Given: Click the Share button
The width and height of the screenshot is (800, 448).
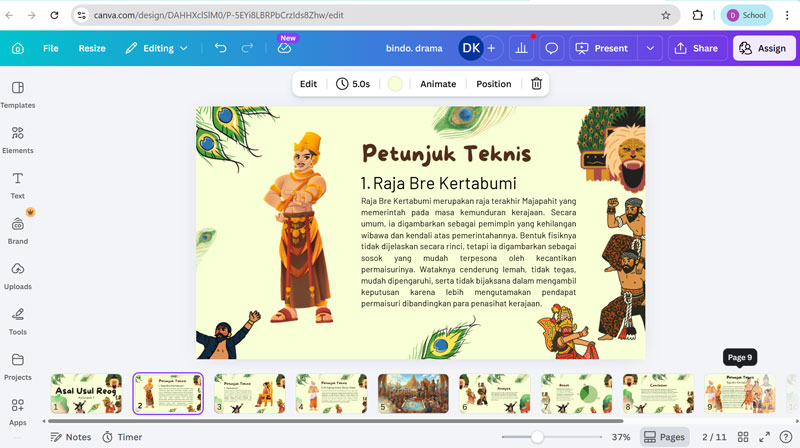Looking at the screenshot, I should [696, 48].
